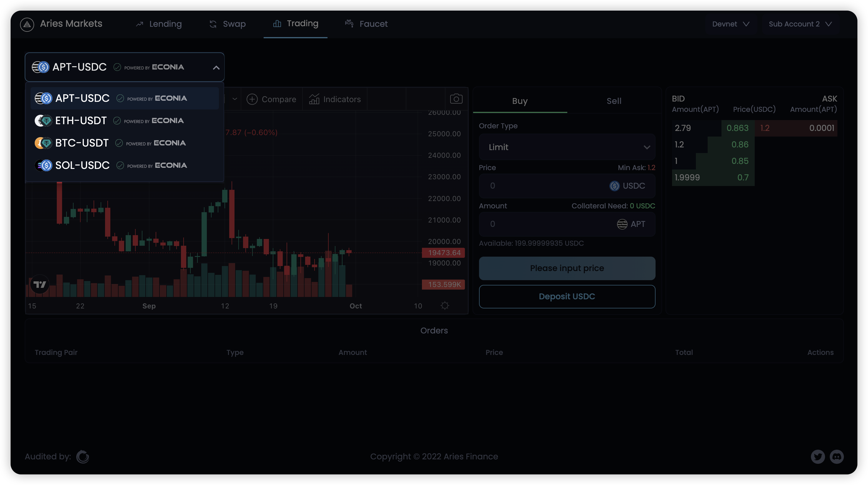Open the Order Type Limit dropdown
The image size is (868, 485).
coord(567,147)
